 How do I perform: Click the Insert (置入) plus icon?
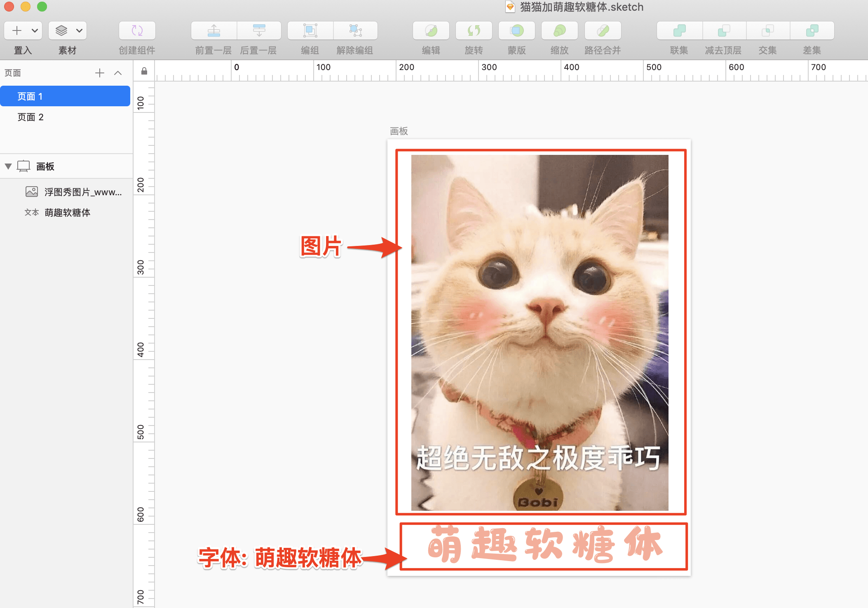pos(16,30)
